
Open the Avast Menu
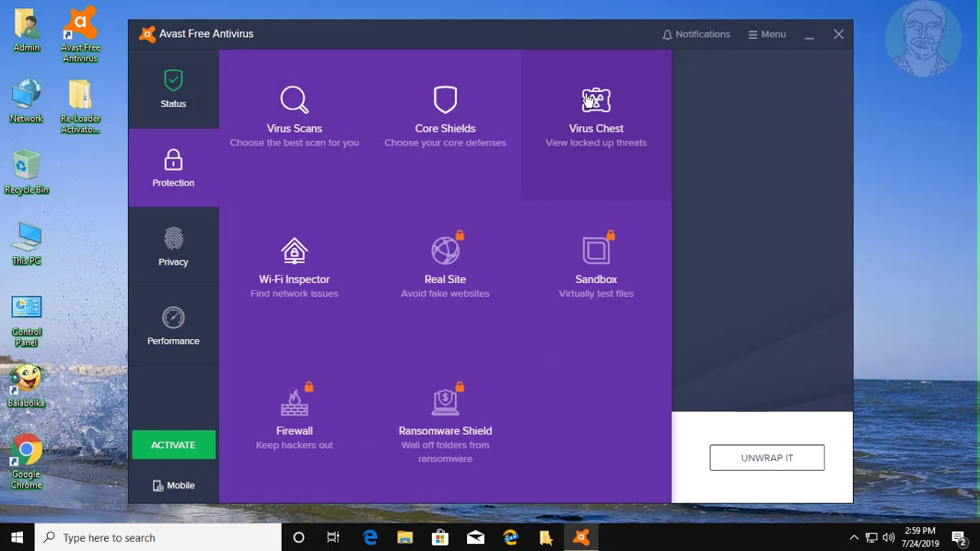(x=767, y=34)
